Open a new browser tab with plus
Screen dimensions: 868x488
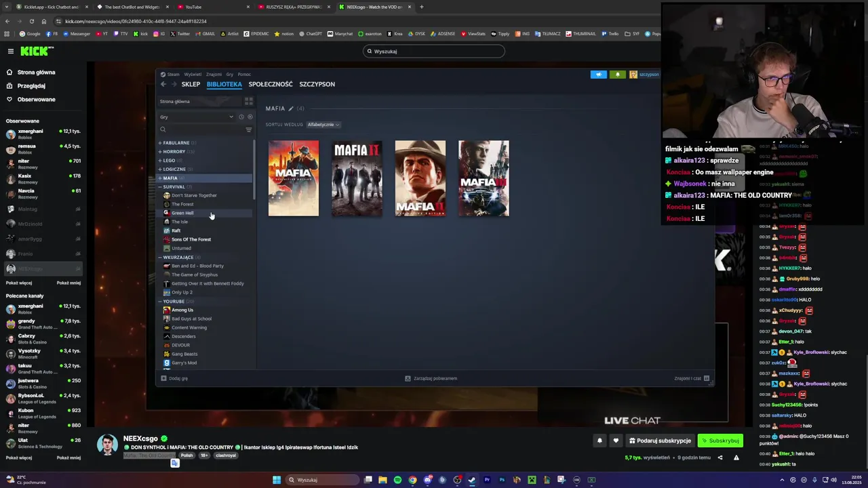pos(421,7)
